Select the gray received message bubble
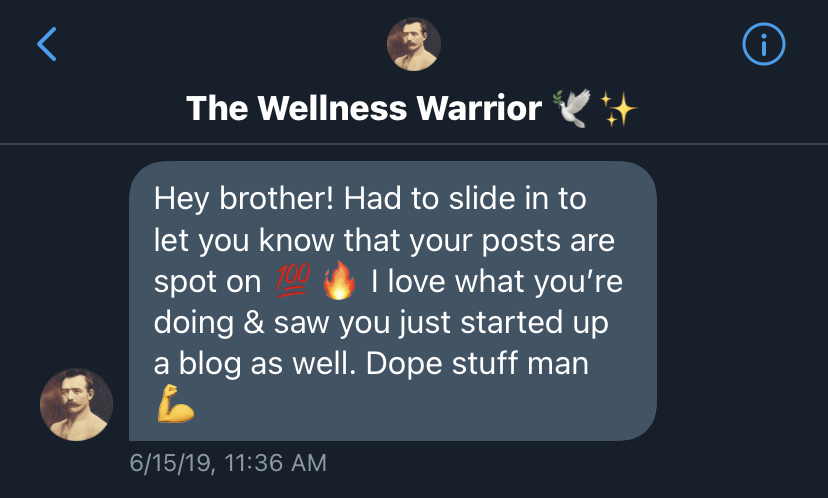Screen dimensions: 828x498 [393, 301]
